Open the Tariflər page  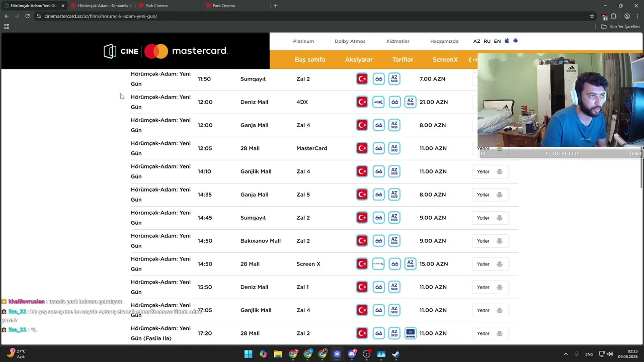pyautogui.click(x=403, y=60)
